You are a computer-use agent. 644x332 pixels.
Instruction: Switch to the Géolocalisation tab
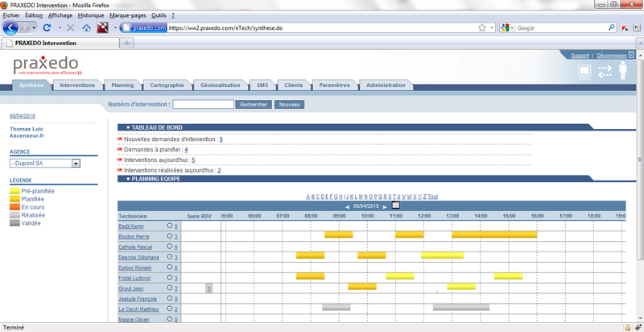[x=220, y=85]
